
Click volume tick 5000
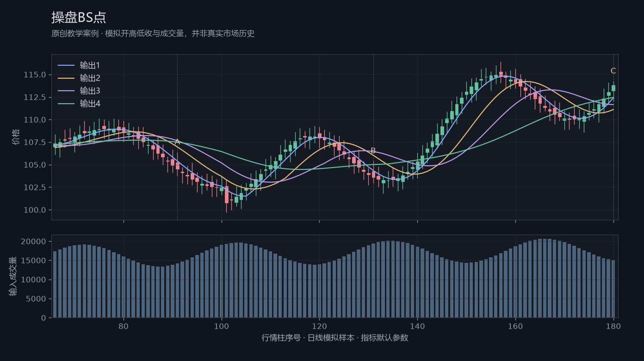[37, 299]
